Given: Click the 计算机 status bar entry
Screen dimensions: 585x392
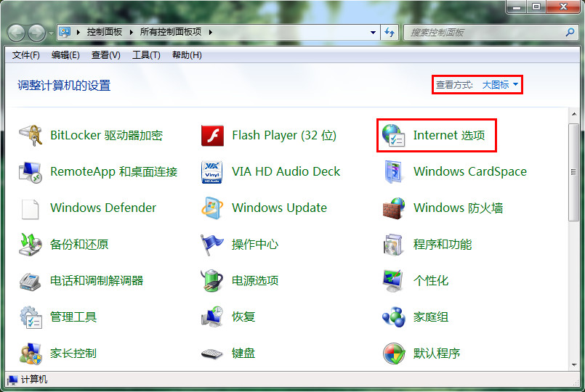Looking at the screenshot, I should pos(28,380).
